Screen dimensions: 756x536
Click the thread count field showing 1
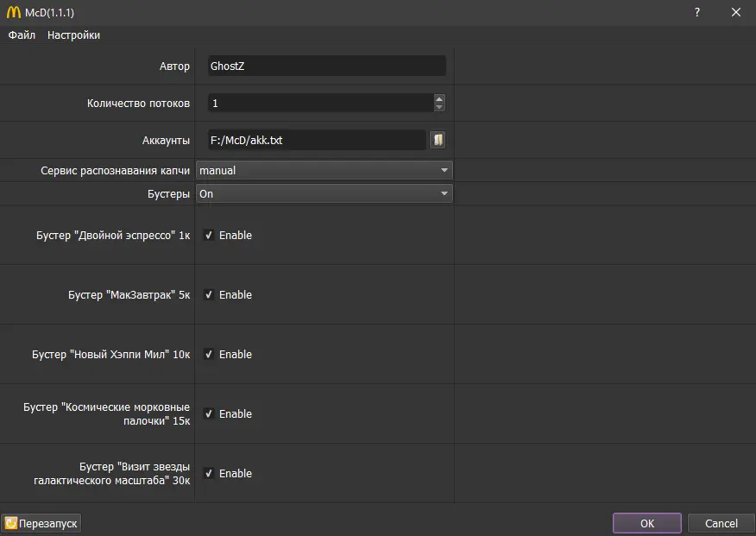point(321,104)
